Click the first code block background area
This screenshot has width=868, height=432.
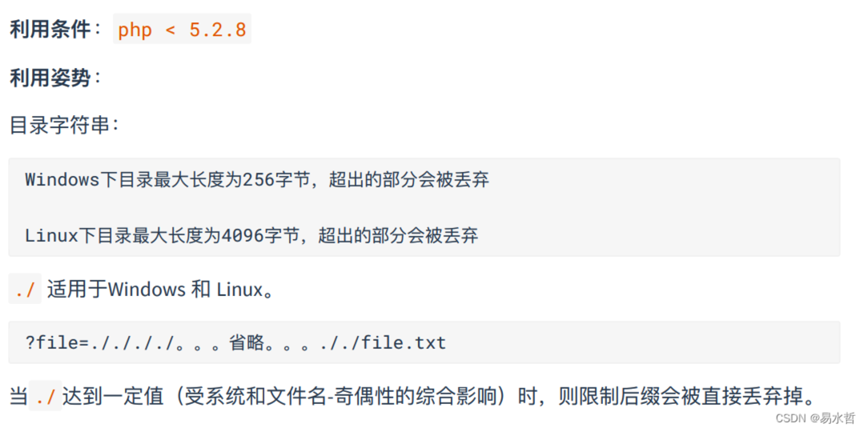(424, 207)
